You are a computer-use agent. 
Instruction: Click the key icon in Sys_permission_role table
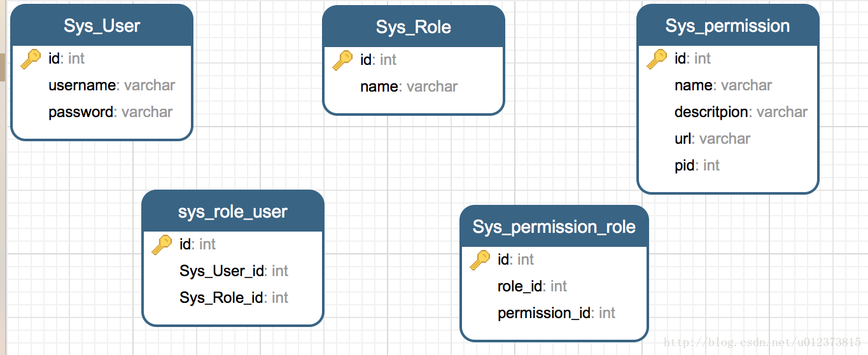coord(480,260)
